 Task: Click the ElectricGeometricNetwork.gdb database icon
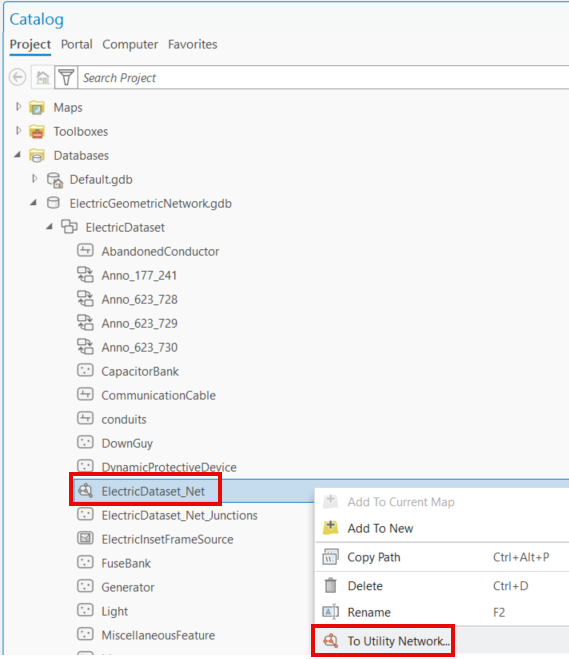53,203
